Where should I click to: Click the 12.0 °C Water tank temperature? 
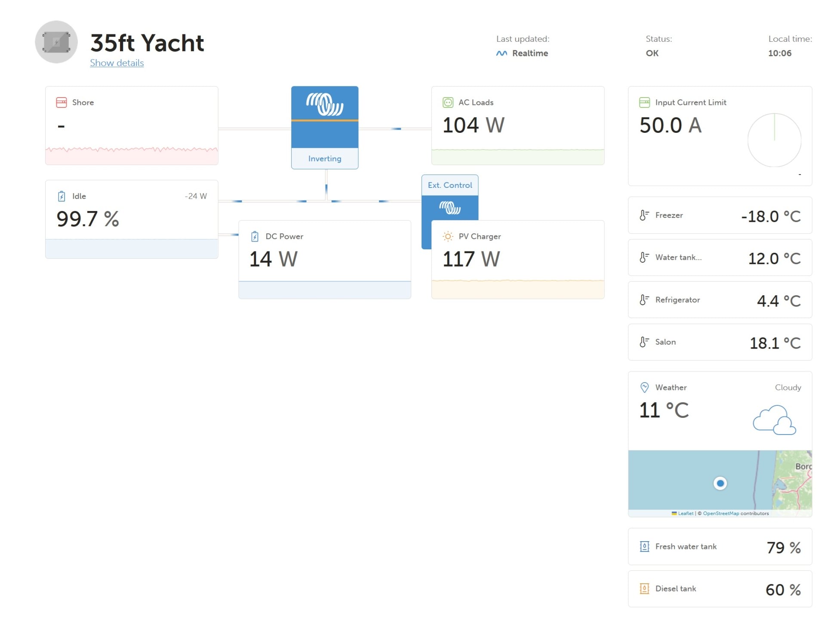[x=774, y=258]
